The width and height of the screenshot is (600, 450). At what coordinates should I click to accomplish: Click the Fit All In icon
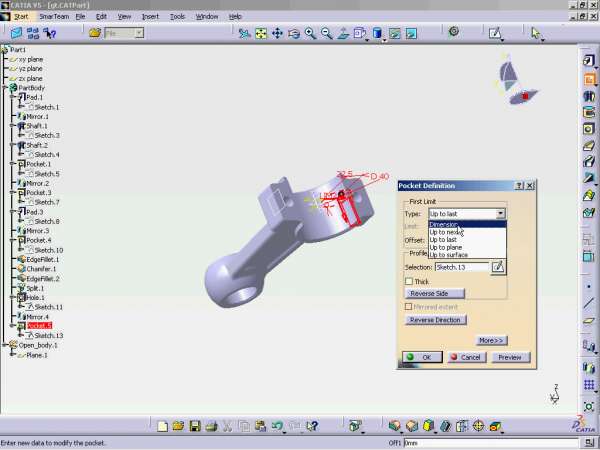pyautogui.click(x=261, y=33)
